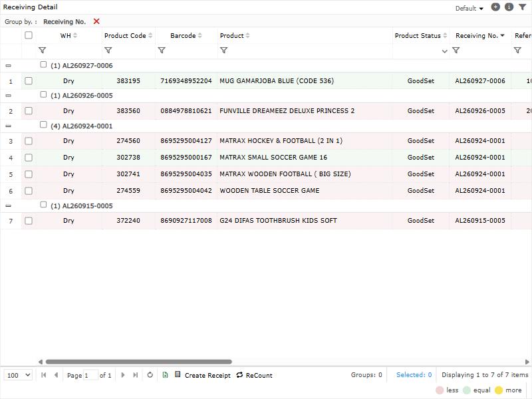Collapse group AL260924-0001
The width and height of the screenshot is (532, 399).
pyautogui.click(x=9, y=126)
